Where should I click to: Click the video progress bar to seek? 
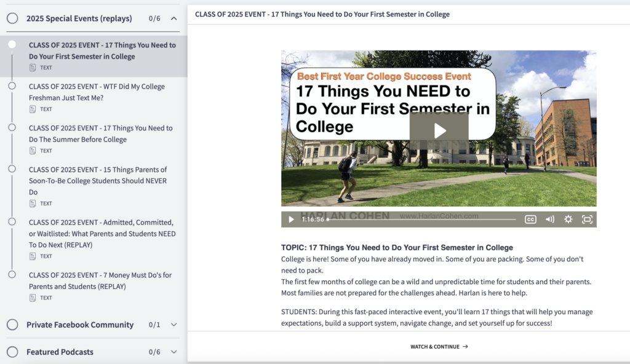[x=425, y=219]
